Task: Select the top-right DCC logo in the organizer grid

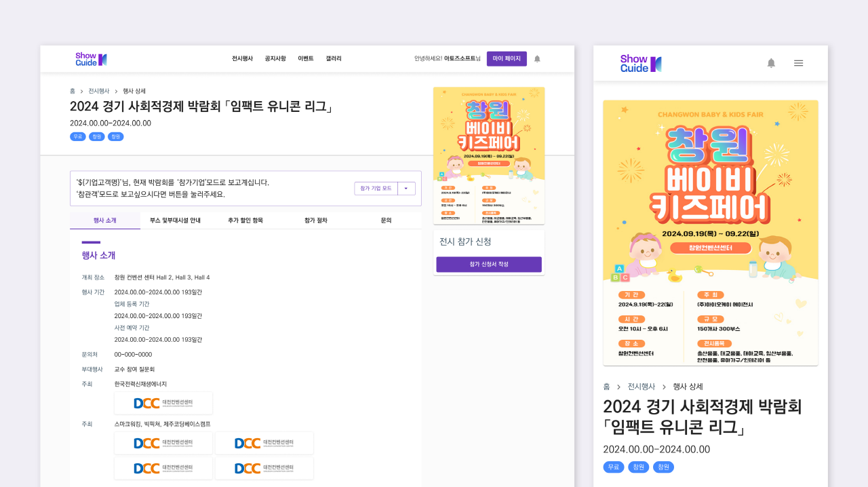Action: [264, 443]
